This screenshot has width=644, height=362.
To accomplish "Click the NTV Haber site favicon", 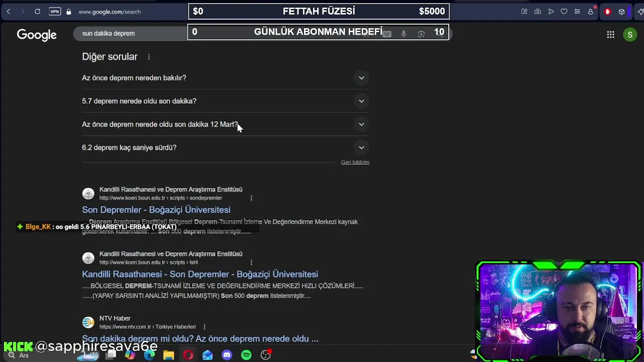I will coord(88,322).
